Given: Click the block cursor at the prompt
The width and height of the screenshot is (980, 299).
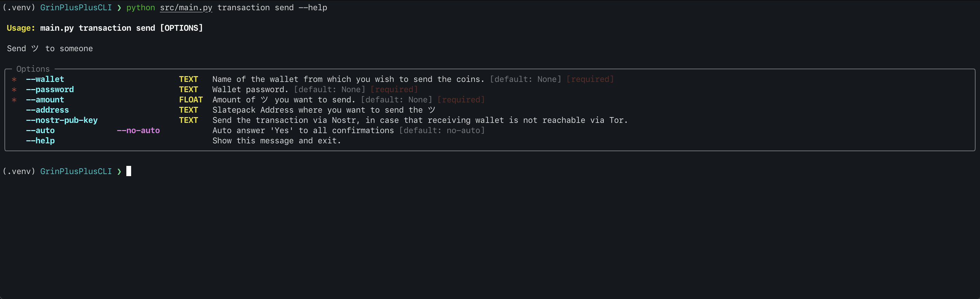Looking at the screenshot, I should [x=129, y=171].
